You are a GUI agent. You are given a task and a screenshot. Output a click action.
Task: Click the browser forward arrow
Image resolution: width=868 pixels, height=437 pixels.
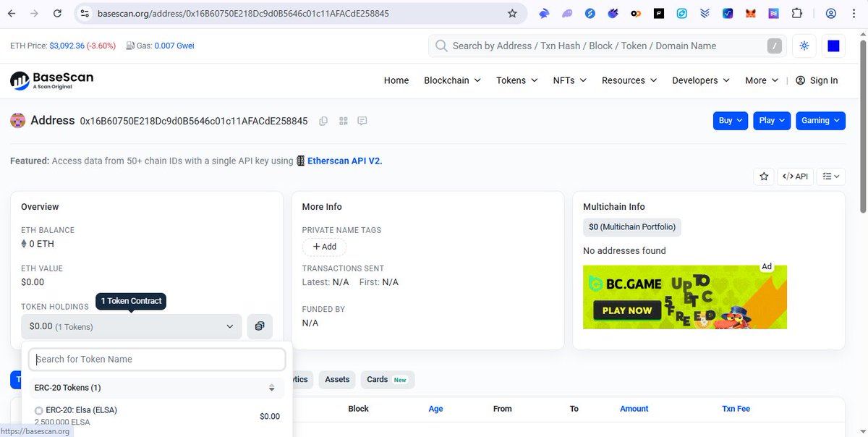[35, 13]
